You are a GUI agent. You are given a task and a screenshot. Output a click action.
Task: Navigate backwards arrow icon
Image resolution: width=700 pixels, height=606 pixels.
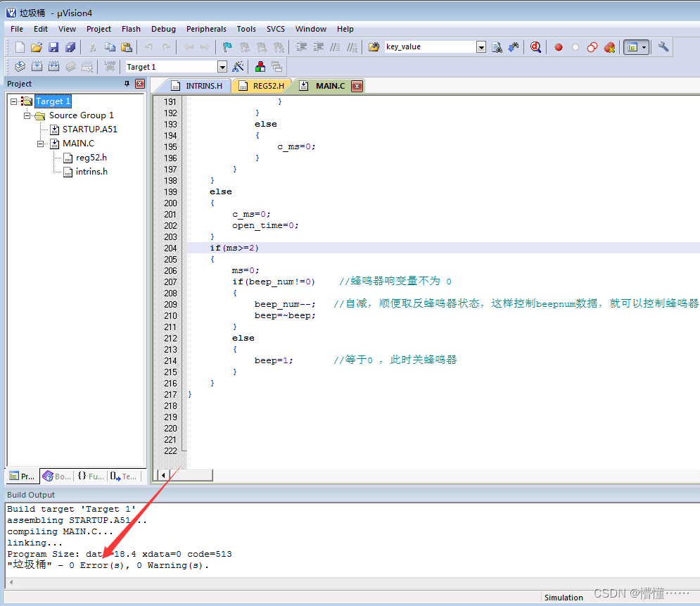pos(189,47)
